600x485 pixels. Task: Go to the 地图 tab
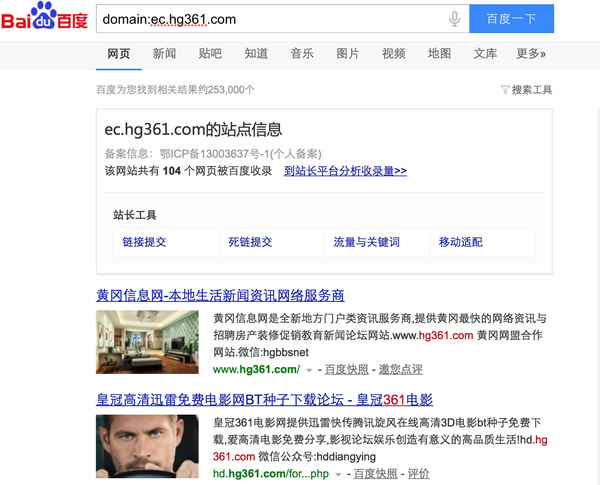(439, 54)
